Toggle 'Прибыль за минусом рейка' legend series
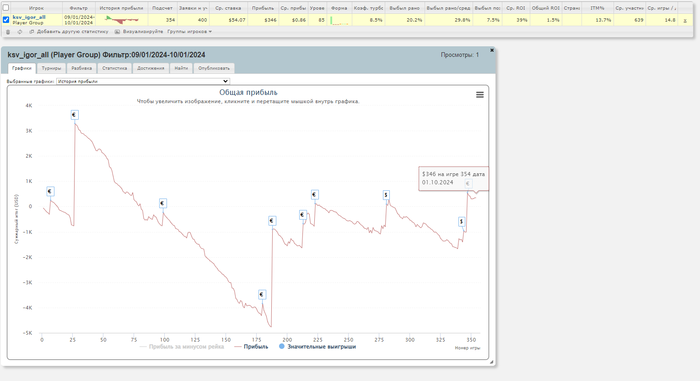 click(x=182, y=347)
